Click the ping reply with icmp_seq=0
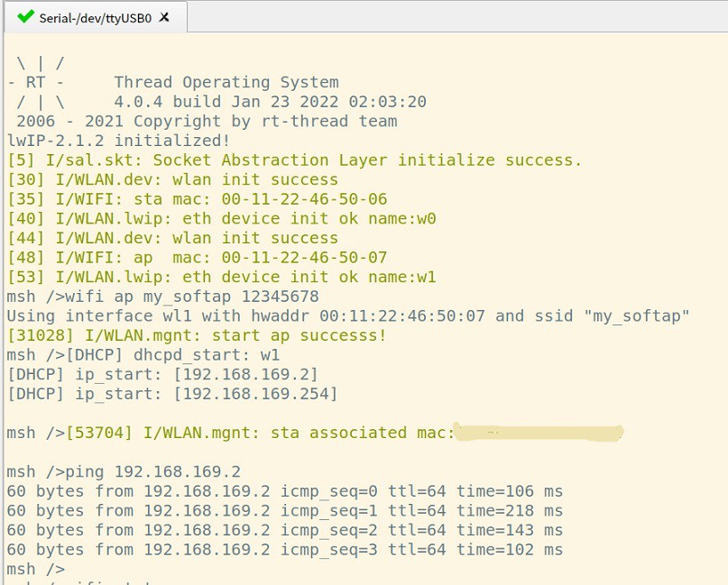 [284, 491]
